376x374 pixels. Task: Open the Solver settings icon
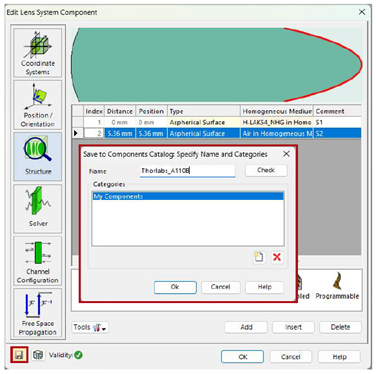(x=38, y=208)
